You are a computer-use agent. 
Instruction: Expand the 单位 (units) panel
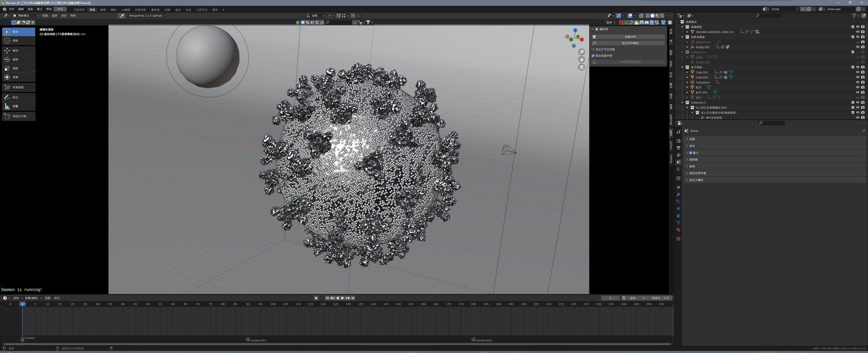[x=775, y=145]
